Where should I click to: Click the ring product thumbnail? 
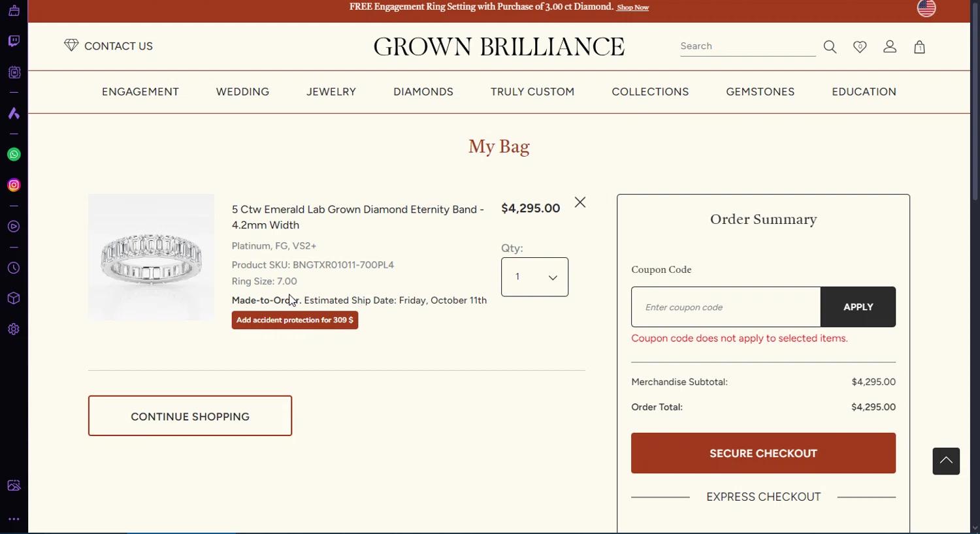point(151,257)
